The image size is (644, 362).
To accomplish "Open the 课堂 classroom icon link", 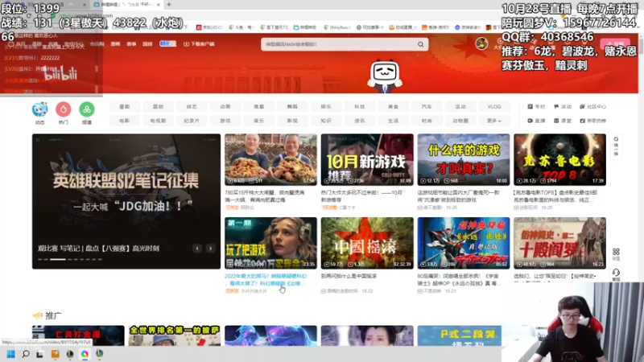I will click(563, 121).
